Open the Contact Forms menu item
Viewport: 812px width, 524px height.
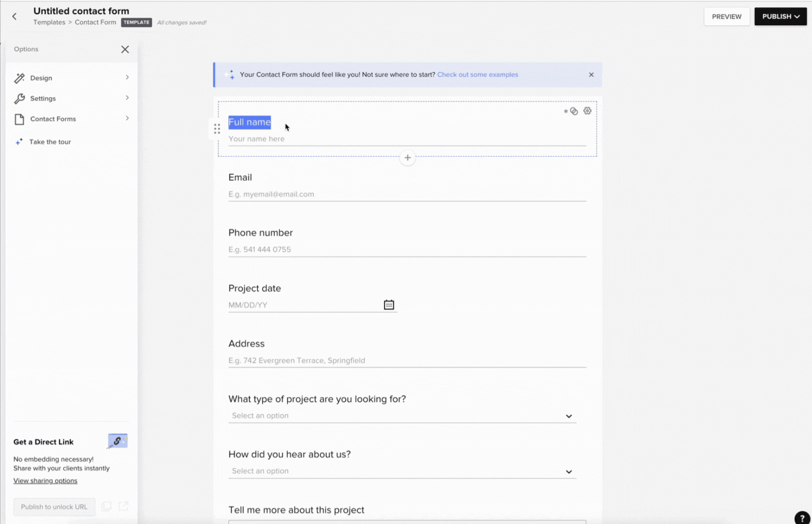[72, 119]
